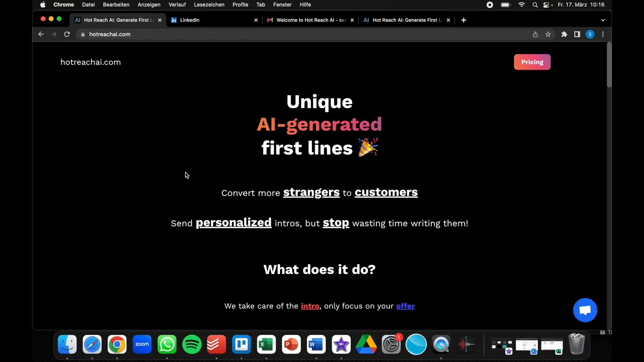This screenshot has height=362, width=644.
Task: Open the Verlauf menu
Action: (177, 5)
